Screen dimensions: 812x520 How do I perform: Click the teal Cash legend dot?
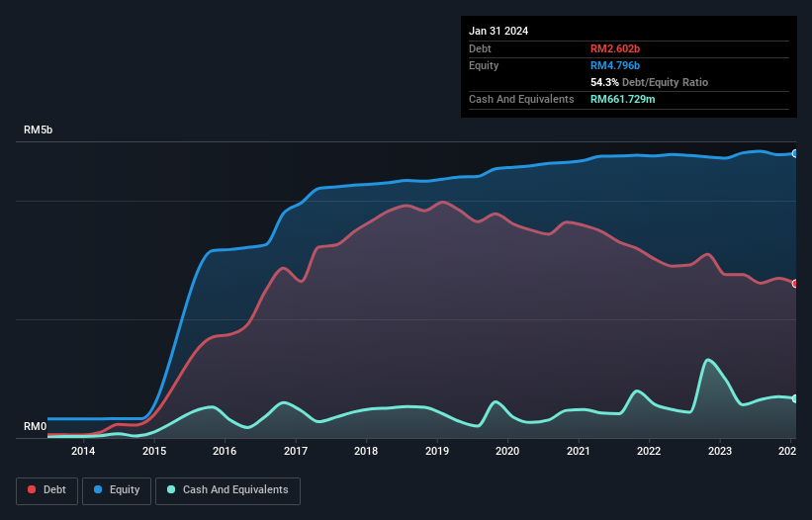pos(171,489)
